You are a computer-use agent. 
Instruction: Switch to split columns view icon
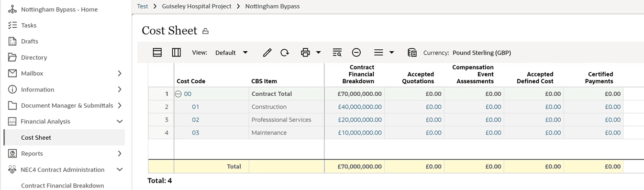[176, 53]
